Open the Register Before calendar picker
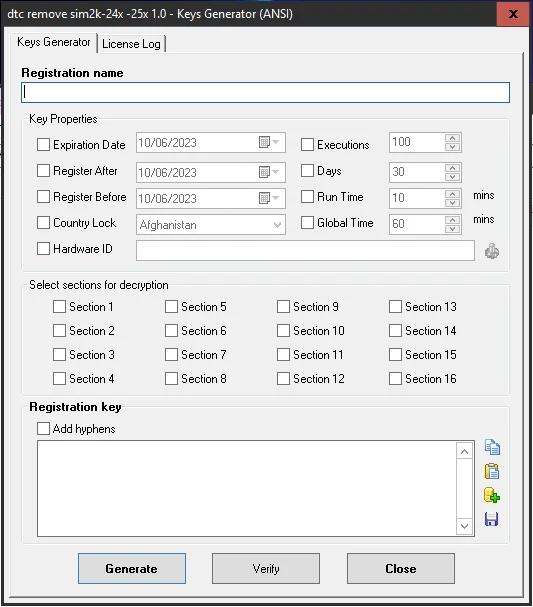533x607 pixels. 269,198
